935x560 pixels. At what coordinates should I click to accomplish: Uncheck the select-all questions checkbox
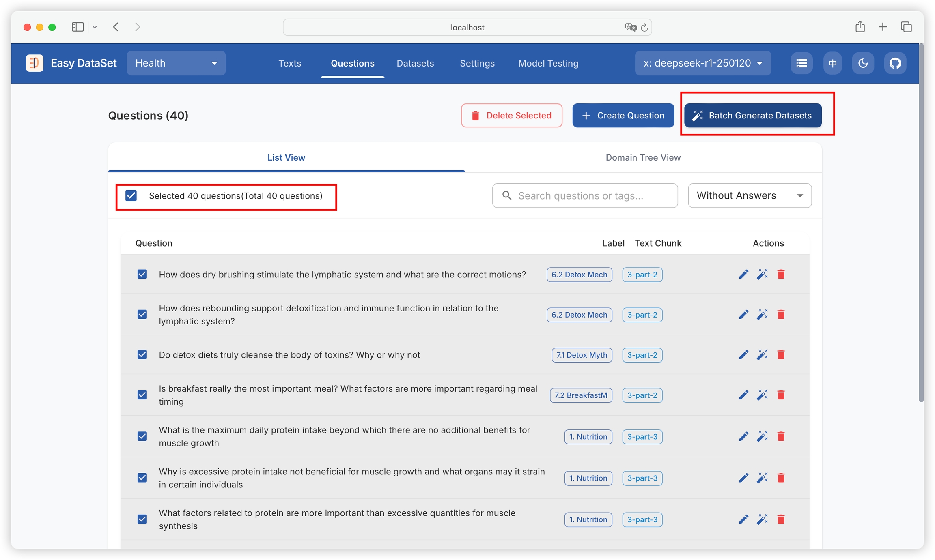point(131,196)
